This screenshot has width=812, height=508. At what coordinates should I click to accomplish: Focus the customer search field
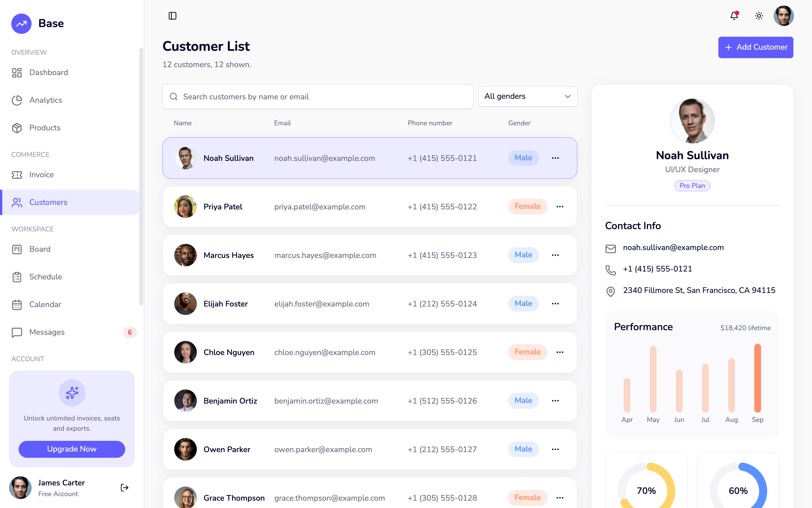pyautogui.click(x=318, y=97)
